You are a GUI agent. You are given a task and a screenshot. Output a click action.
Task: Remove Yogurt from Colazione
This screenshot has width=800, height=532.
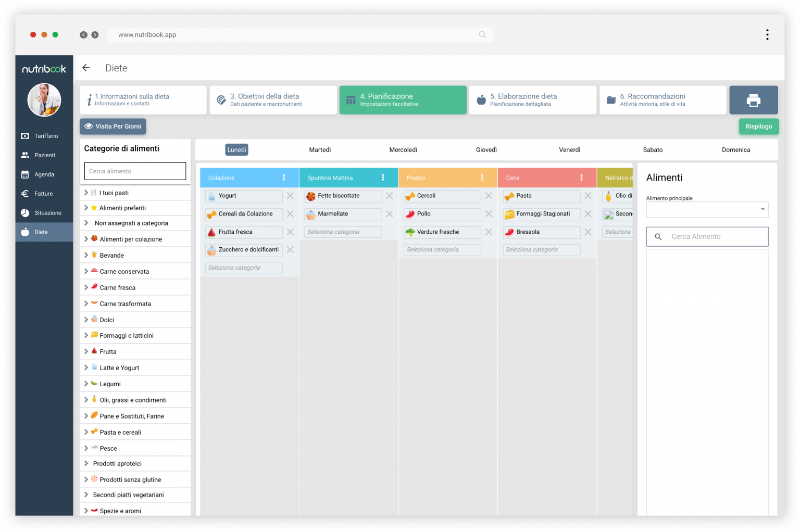pos(290,196)
